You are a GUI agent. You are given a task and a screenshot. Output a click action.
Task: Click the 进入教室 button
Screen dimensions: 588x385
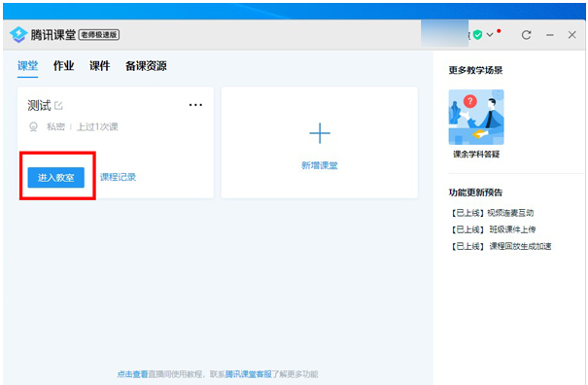click(55, 178)
